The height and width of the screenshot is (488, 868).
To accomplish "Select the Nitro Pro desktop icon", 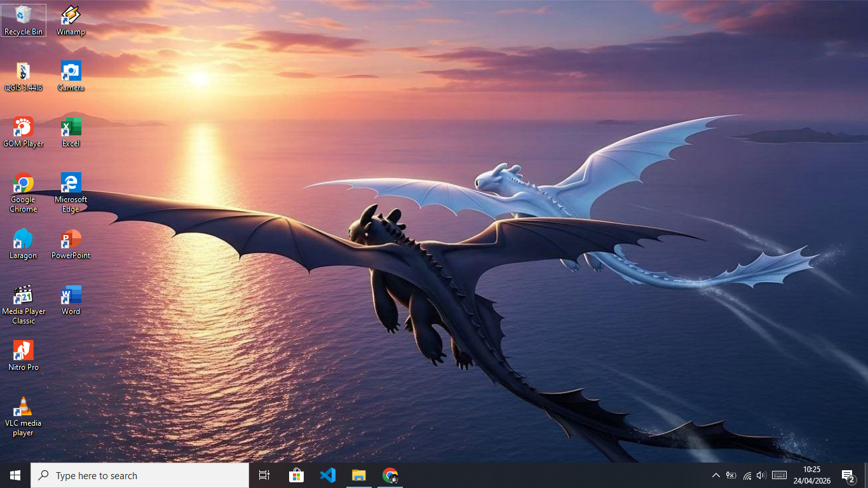I will [x=24, y=356].
